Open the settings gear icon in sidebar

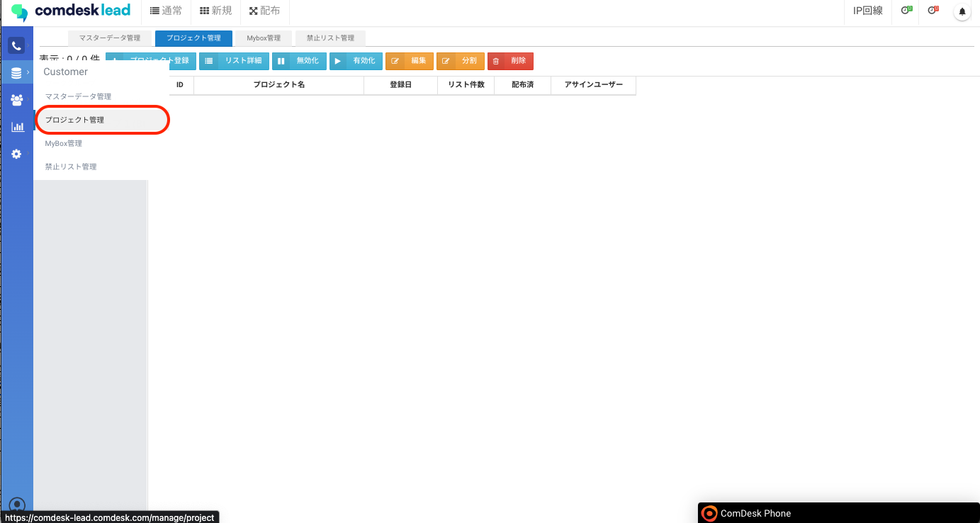pyautogui.click(x=16, y=154)
